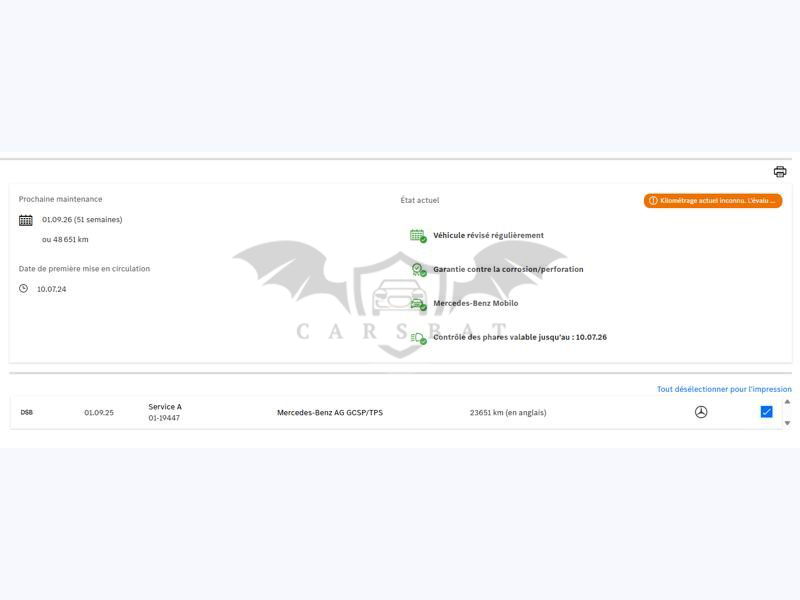Uncheck the blue checkbox for Service A
Viewport: 800px width, 600px height.
click(x=766, y=412)
